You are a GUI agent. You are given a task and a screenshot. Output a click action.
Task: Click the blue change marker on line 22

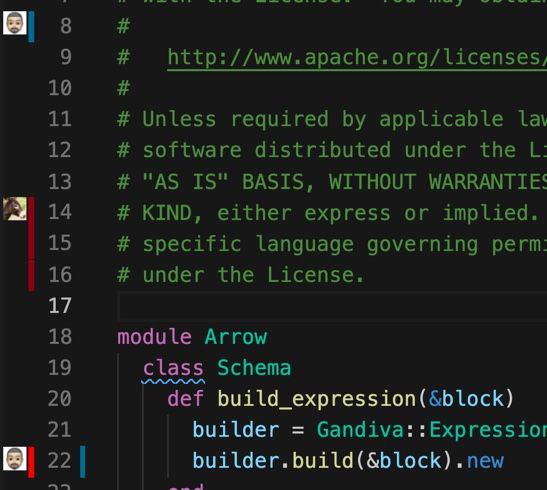point(83,461)
